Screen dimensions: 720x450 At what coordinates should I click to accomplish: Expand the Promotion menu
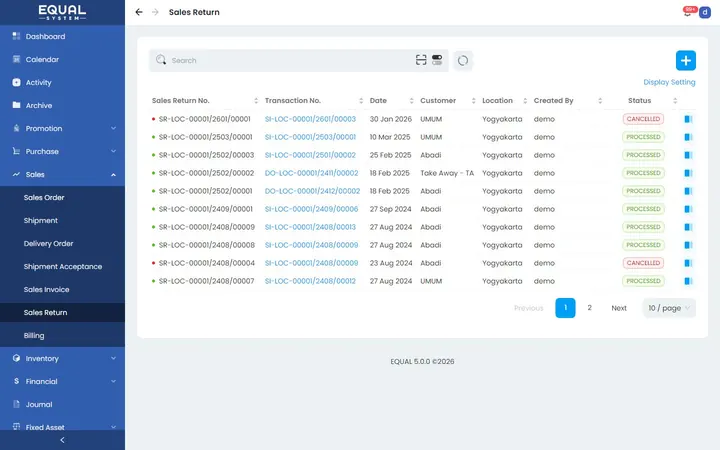(62, 128)
